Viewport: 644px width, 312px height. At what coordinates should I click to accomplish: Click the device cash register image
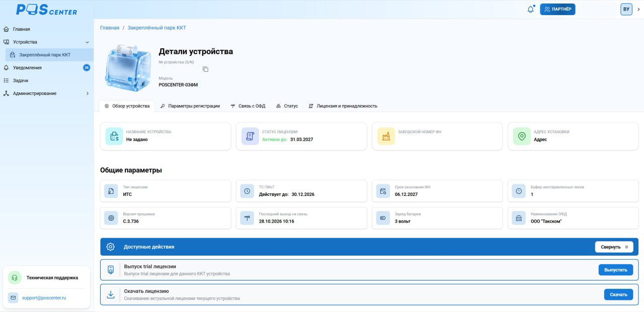[128, 68]
